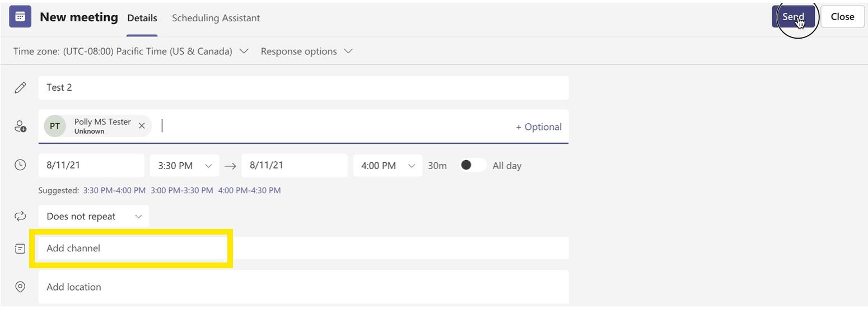Switch to the Scheduling Assistant tab
The width and height of the screenshot is (868, 309).
click(216, 18)
